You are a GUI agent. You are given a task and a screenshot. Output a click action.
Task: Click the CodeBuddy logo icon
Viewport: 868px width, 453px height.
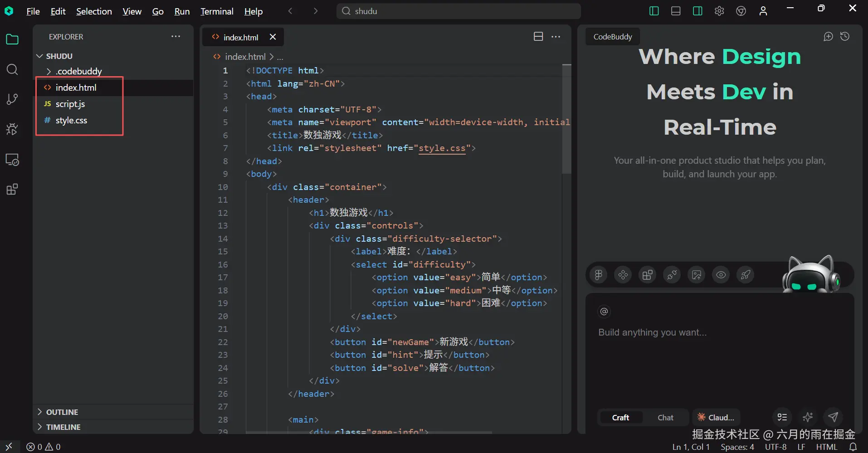pos(9,11)
